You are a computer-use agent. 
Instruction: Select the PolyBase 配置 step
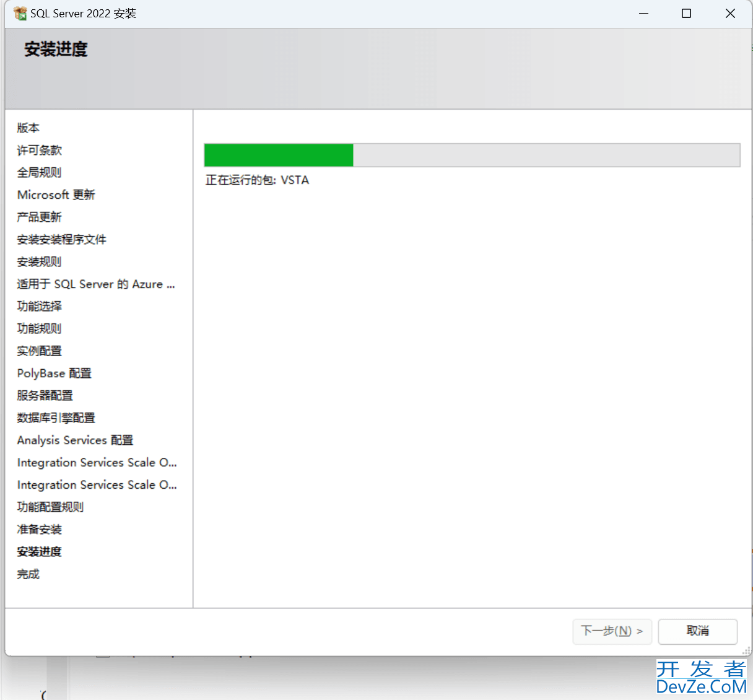tap(54, 373)
